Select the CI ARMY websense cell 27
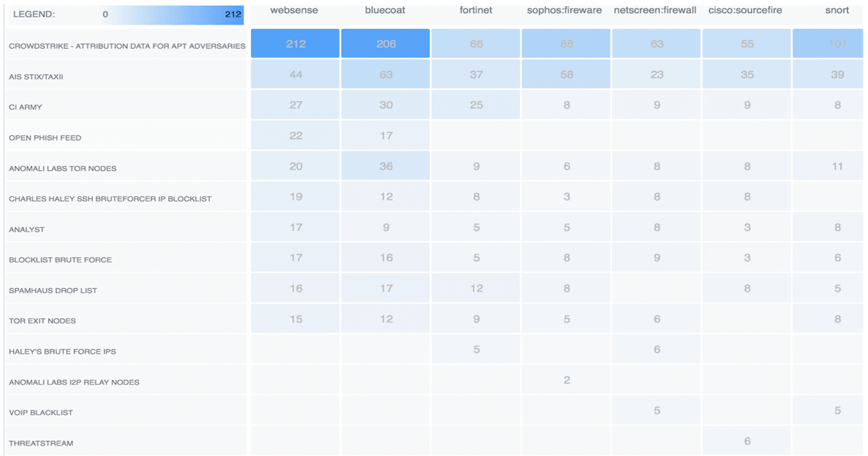 tap(295, 105)
